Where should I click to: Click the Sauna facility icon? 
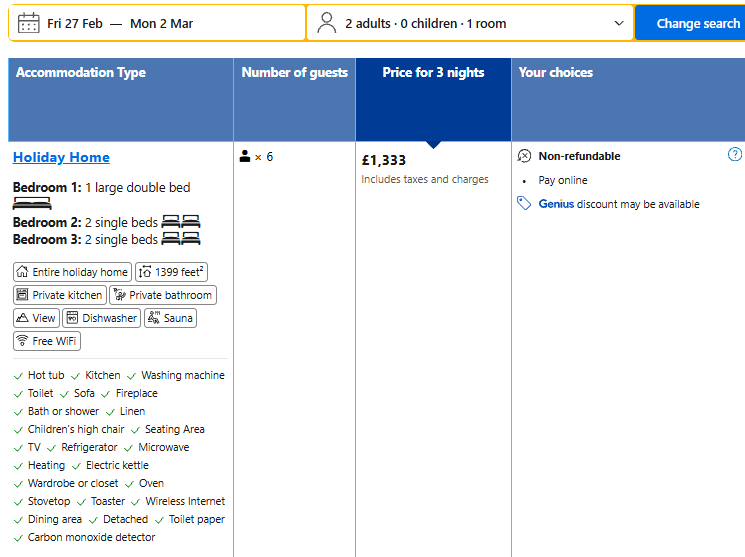click(x=154, y=318)
